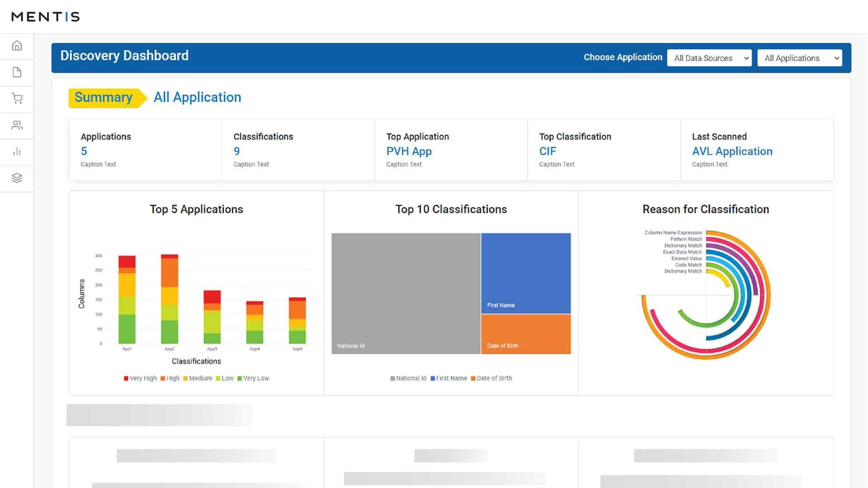Click the All Application breadcrumb label

(197, 98)
